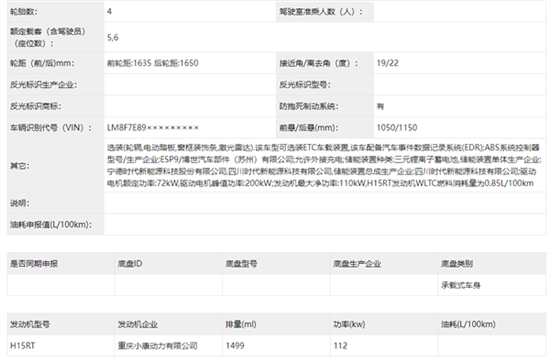Click the 车辆识别代号(VIN) label

click(x=51, y=128)
